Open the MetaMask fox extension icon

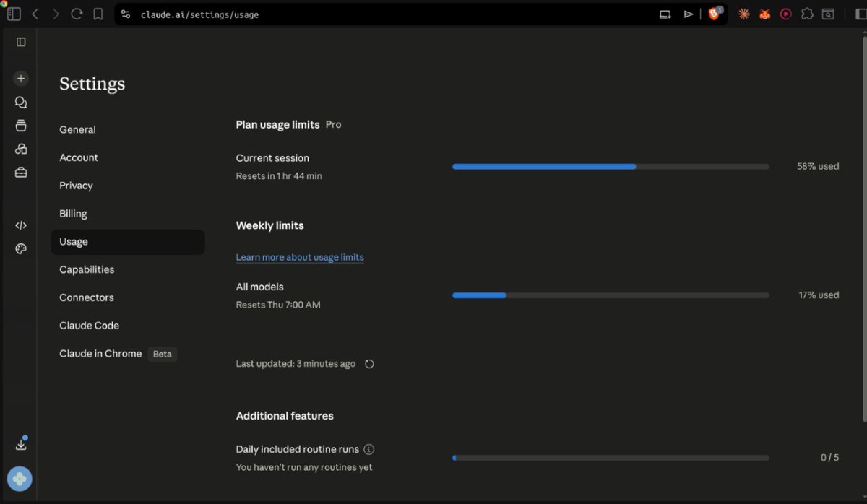(x=764, y=14)
